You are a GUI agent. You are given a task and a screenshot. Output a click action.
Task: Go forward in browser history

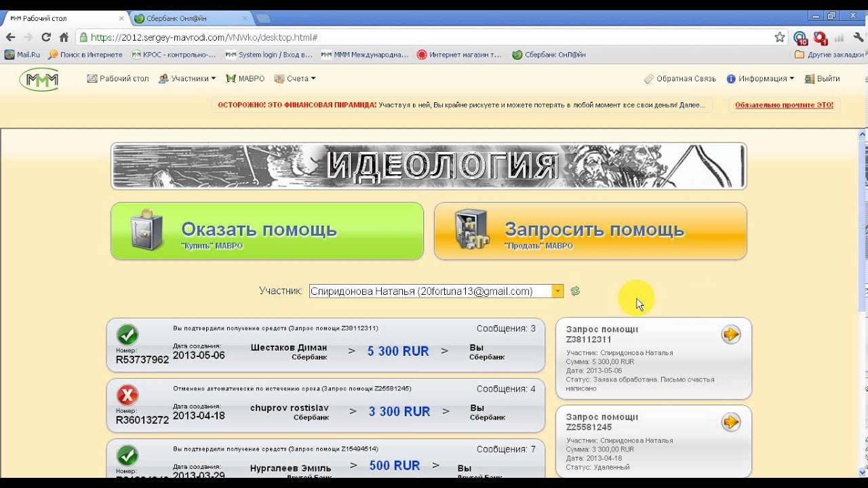[x=28, y=37]
